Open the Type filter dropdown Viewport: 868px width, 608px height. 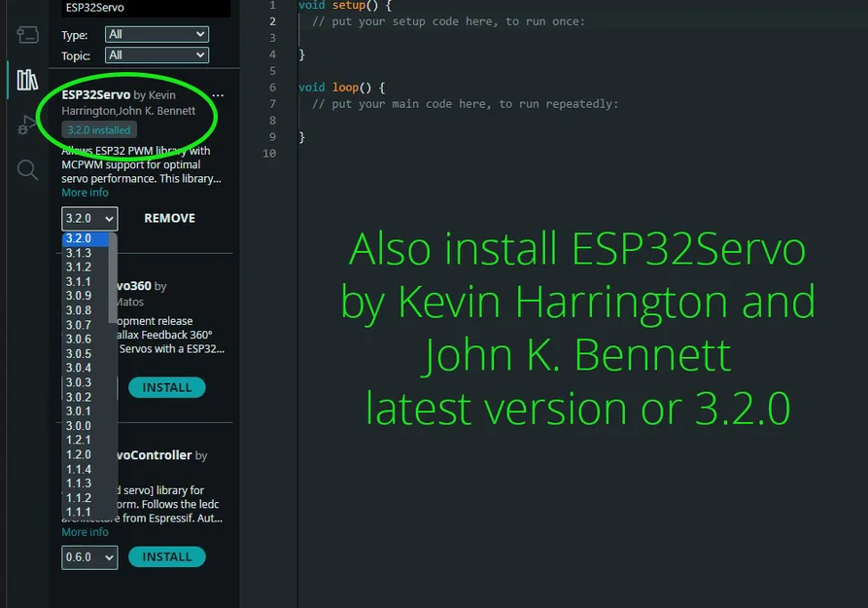[156, 34]
